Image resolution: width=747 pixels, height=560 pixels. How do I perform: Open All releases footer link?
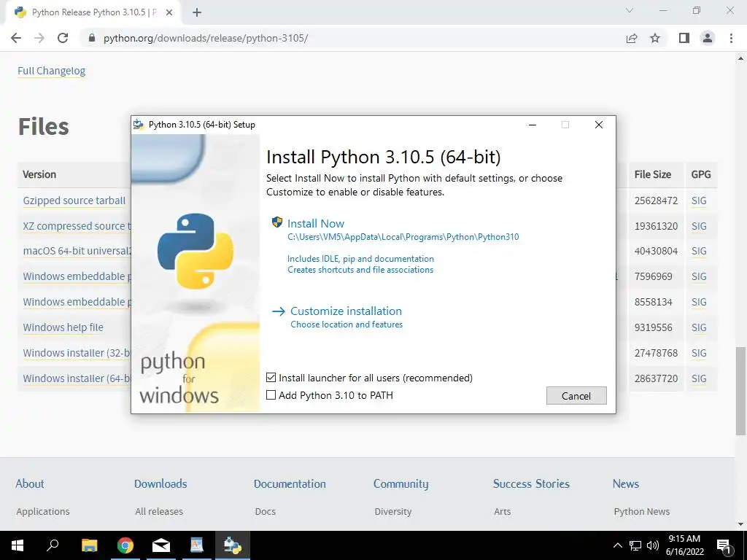tap(159, 511)
